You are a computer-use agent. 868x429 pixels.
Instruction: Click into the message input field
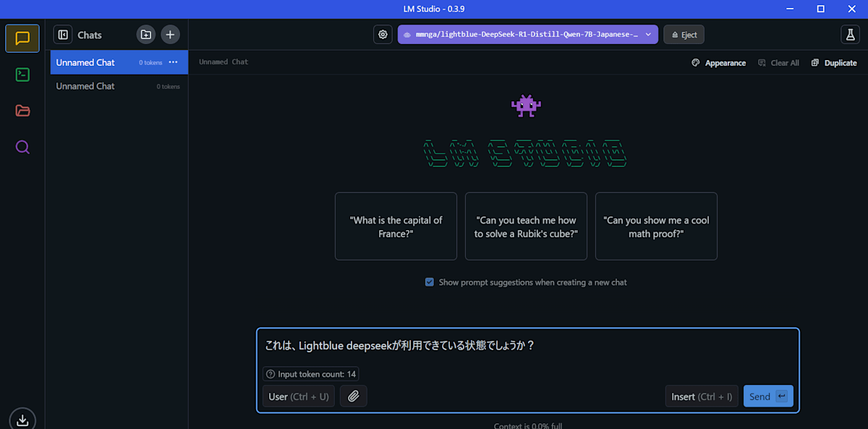(528, 347)
